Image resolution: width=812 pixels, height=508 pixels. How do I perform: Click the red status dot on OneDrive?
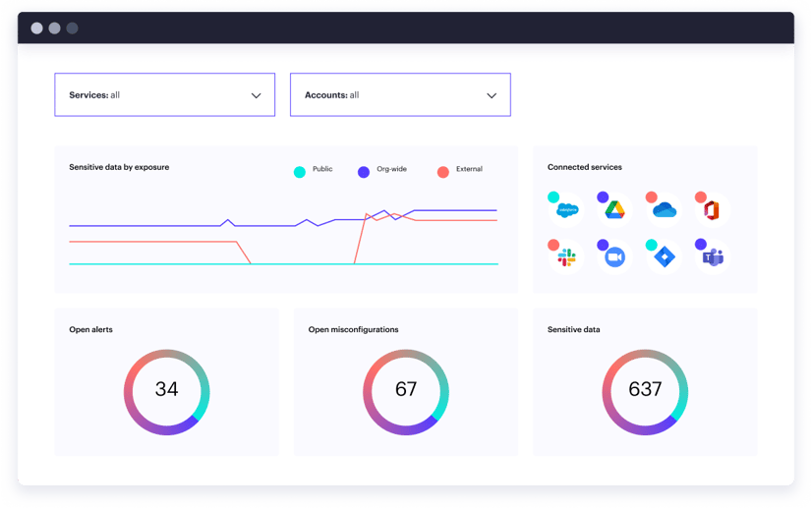(x=652, y=197)
